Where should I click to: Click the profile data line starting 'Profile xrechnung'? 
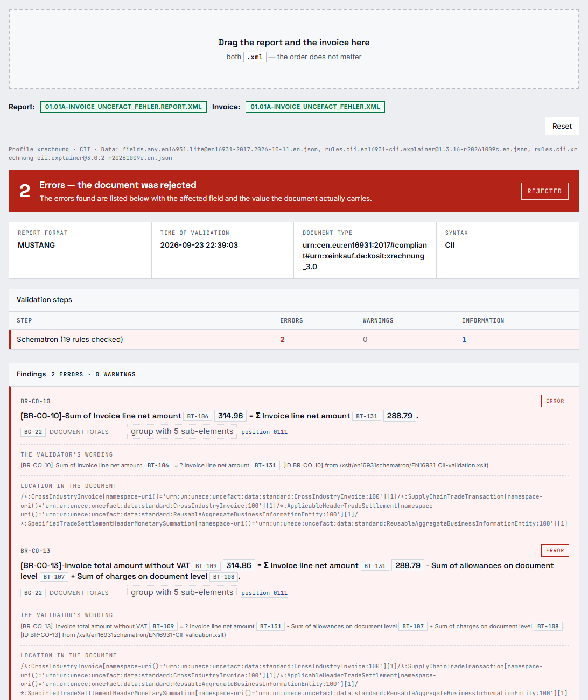[x=293, y=153]
